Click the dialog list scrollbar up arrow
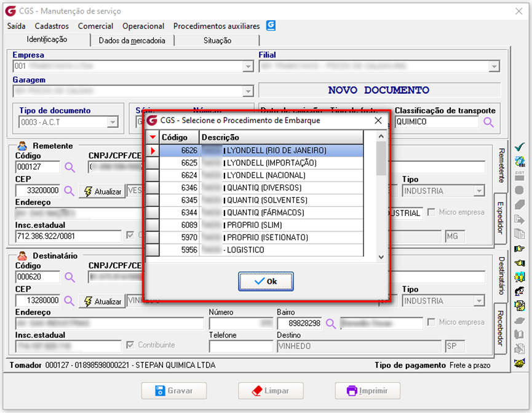 point(381,136)
